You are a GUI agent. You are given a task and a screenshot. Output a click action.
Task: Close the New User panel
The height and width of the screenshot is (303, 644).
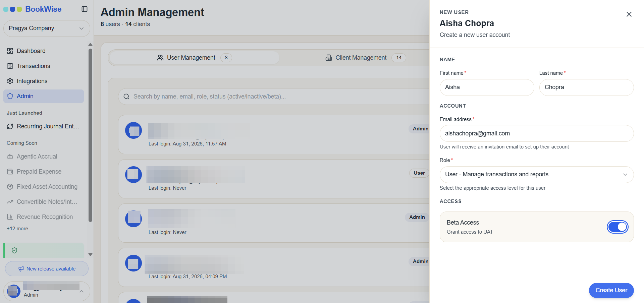629,14
